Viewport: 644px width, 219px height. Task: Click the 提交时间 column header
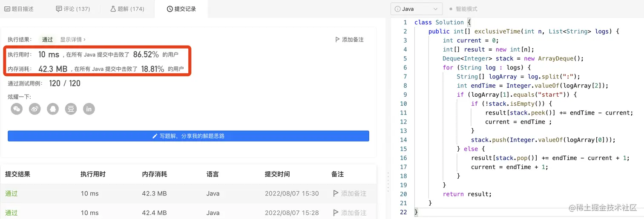tap(277, 174)
